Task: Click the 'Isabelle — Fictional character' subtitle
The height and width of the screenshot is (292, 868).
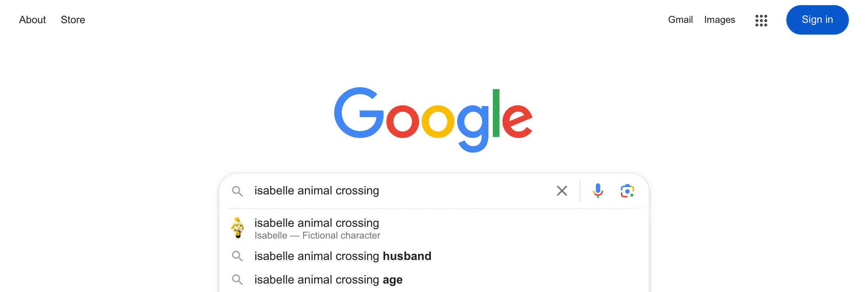Action: pos(317,235)
